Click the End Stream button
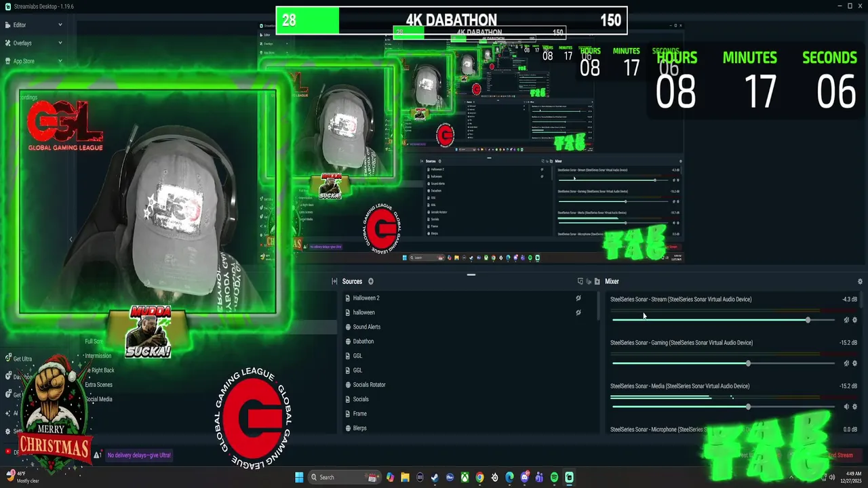This screenshot has height=488, width=868. (x=840, y=455)
